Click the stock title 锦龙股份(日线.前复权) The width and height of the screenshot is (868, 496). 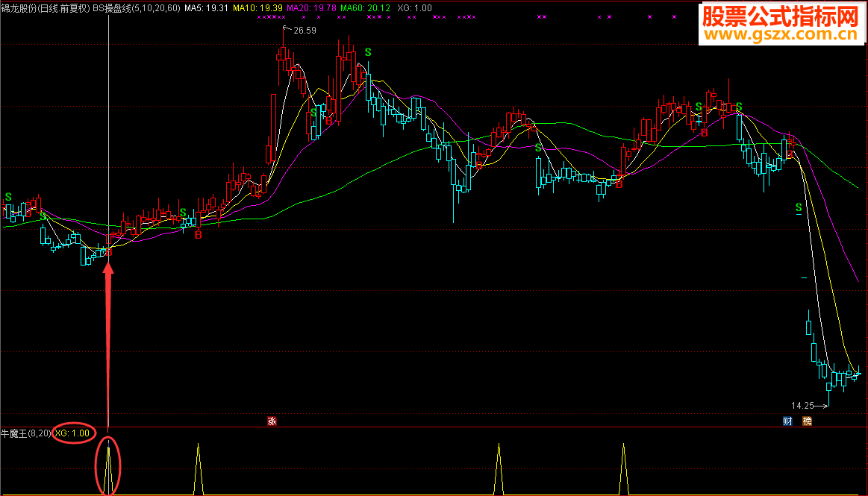click(x=46, y=8)
